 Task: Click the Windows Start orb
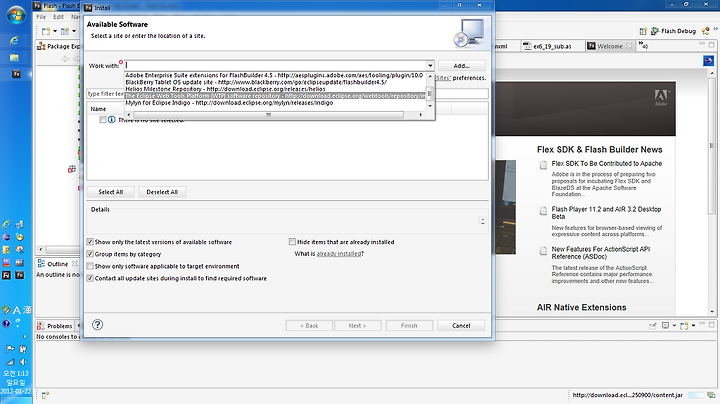[x=16, y=16]
